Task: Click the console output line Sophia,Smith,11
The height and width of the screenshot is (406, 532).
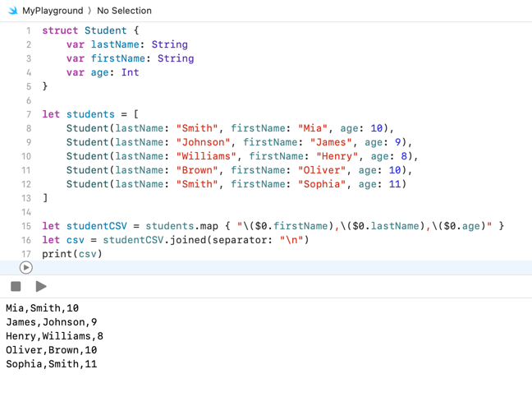Action: tap(51, 364)
